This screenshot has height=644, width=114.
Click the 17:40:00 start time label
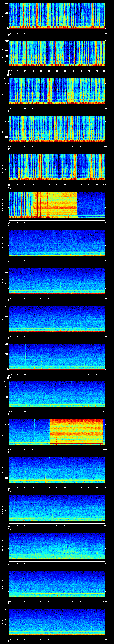(9, 450)
